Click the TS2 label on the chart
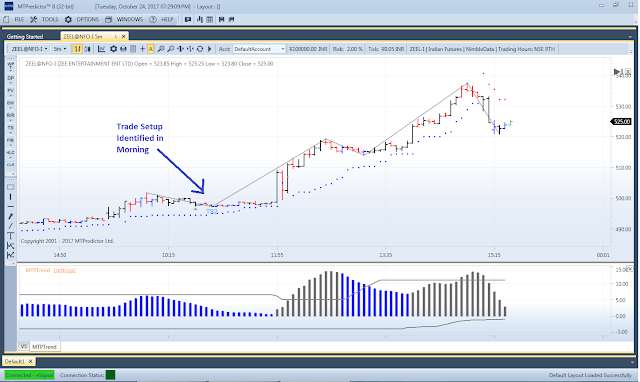 (211, 212)
